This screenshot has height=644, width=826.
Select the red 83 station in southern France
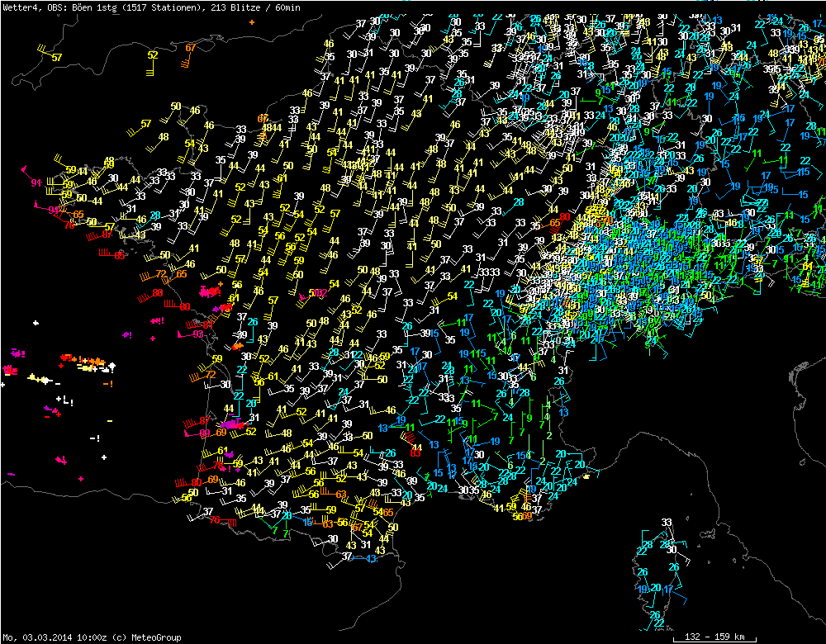pos(415,452)
